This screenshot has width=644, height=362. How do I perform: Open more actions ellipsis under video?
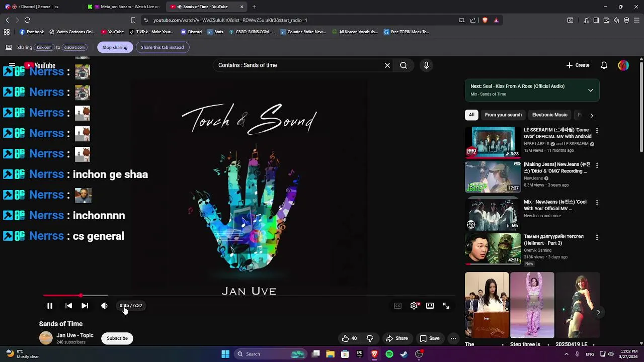coord(453,338)
